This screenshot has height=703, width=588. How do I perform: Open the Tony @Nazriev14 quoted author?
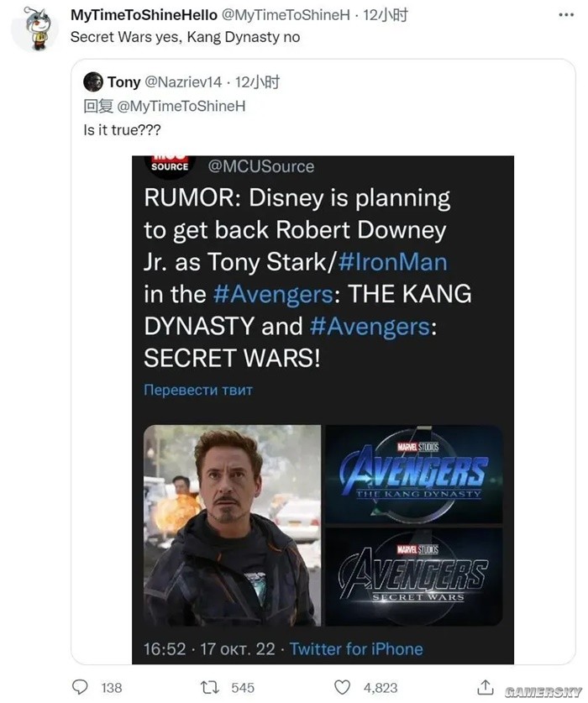point(164,82)
